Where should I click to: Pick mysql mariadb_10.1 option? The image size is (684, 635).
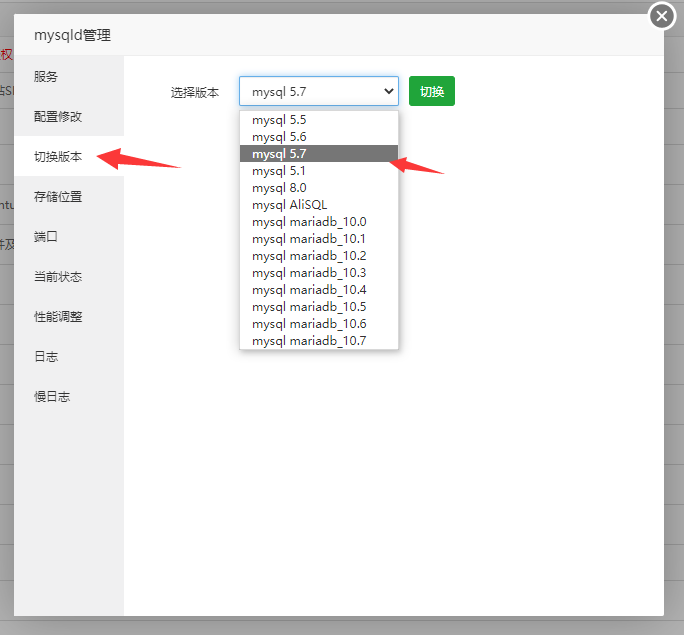click(319, 239)
